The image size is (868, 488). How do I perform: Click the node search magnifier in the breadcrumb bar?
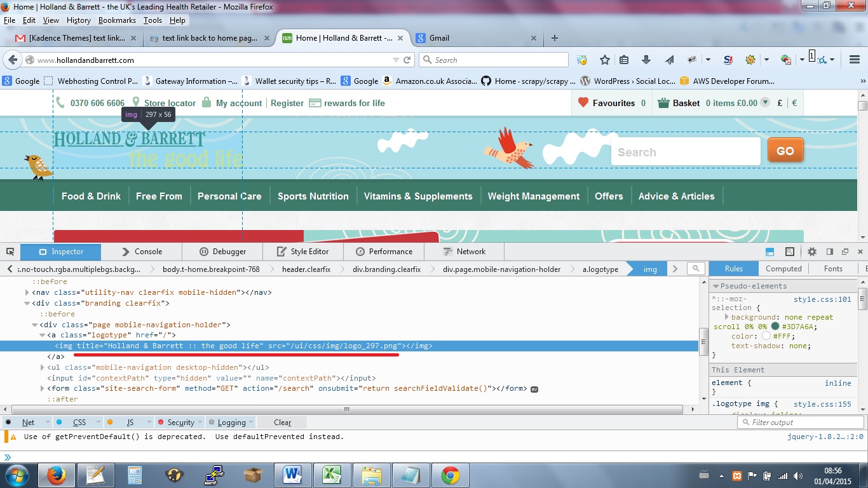(x=696, y=268)
